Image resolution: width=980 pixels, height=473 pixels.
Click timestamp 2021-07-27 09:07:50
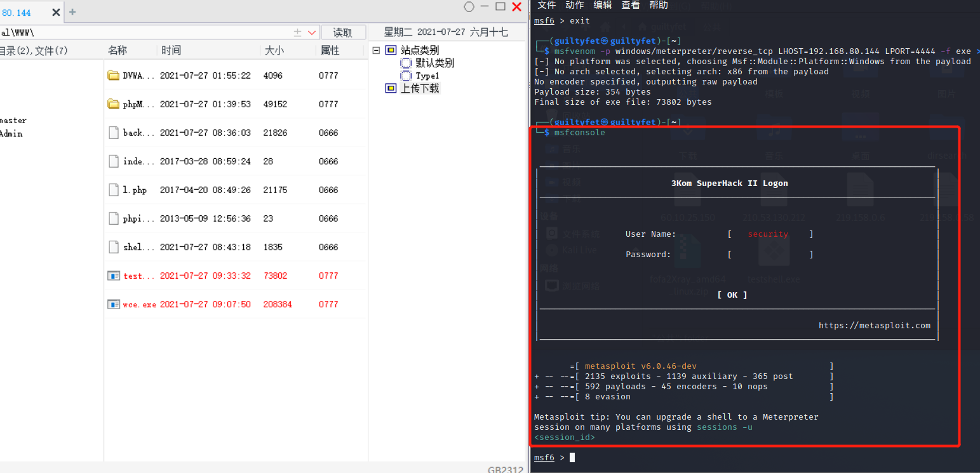point(205,304)
